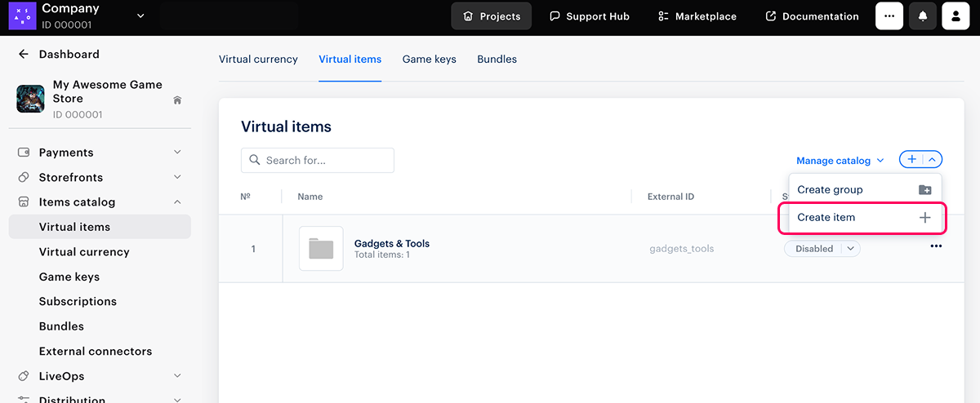Expand the Payments sidebar section
Viewport: 980px width, 403px height.
(177, 153)
